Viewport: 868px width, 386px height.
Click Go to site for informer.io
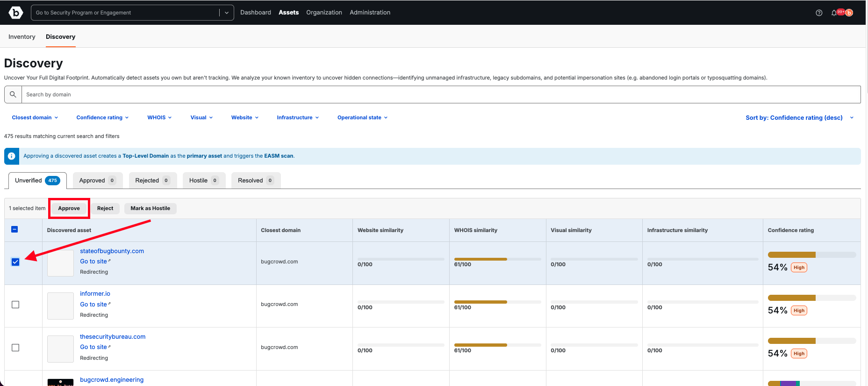(93, 305)
